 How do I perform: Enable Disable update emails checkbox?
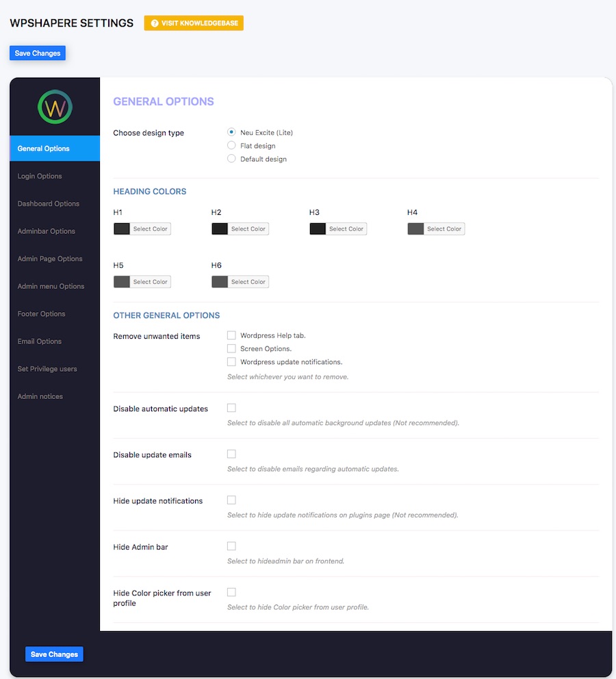pyautogui.click(x=231, y=454)
